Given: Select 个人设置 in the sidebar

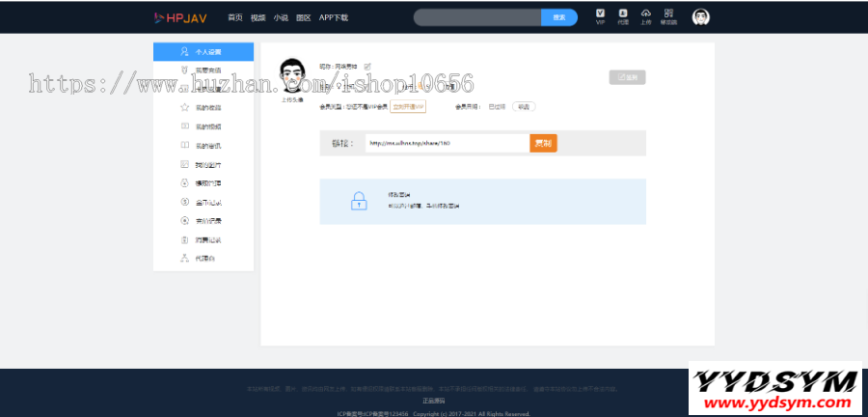Looking at the screenshot, I should [203, 51].
